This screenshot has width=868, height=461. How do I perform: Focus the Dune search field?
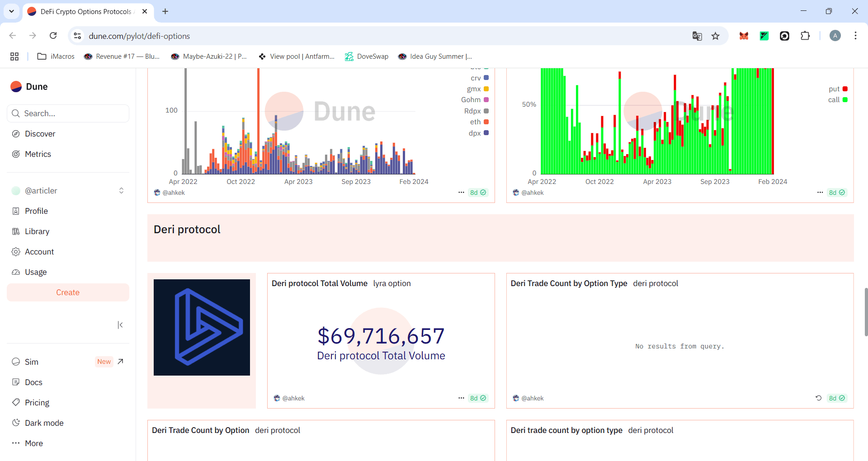click(x=68, y=113)
